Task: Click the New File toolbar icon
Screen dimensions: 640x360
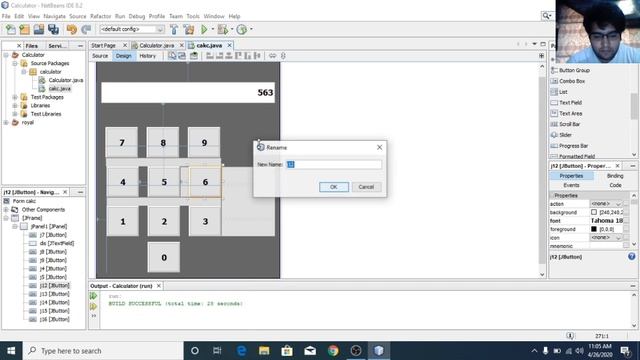Action: [x=10, y=29]
